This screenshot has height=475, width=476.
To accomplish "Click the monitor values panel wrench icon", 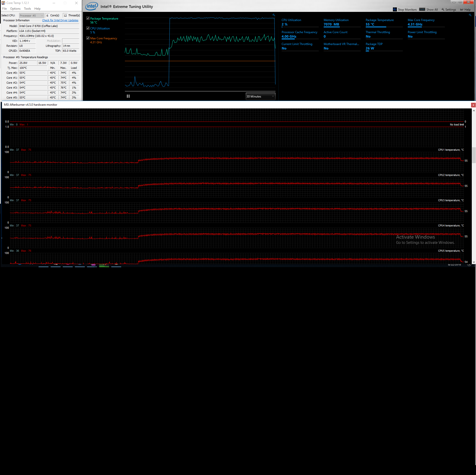I will coord(470,15).
